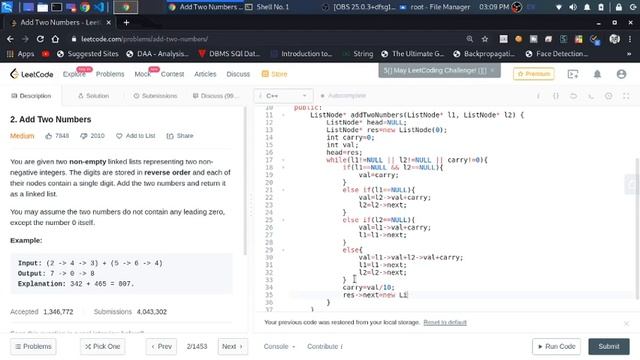Image resolution: width=640 pixels, height=360 pixels.
Task: Open the Store nav item
Action: click(x=274, y=74)
